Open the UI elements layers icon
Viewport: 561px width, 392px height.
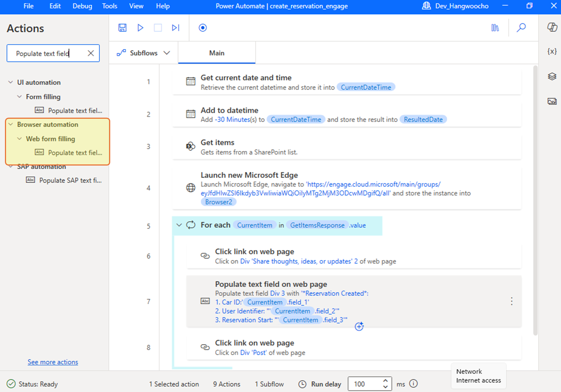click(552, 76)
